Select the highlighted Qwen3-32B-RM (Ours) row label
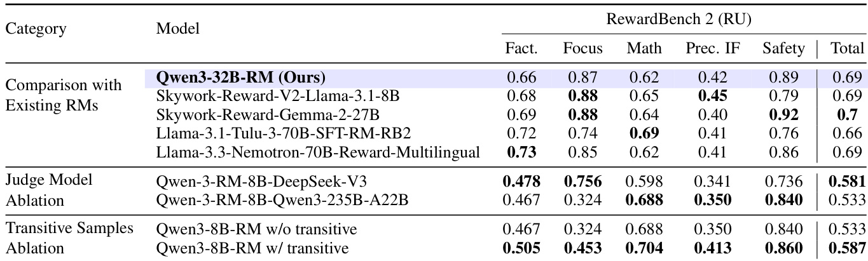The width and height of the screenshot is (868, 261). 240,78
